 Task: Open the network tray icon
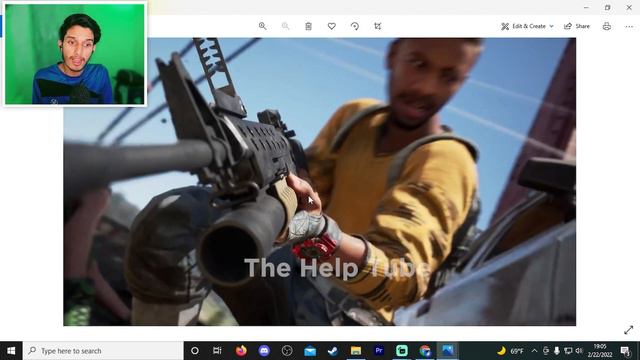(568, 351)
